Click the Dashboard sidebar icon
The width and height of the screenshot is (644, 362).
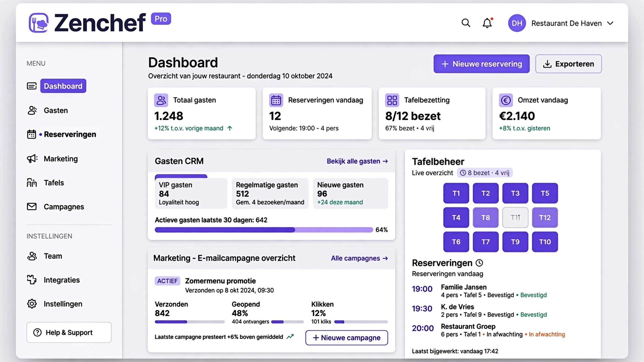(x=32, y=86)
